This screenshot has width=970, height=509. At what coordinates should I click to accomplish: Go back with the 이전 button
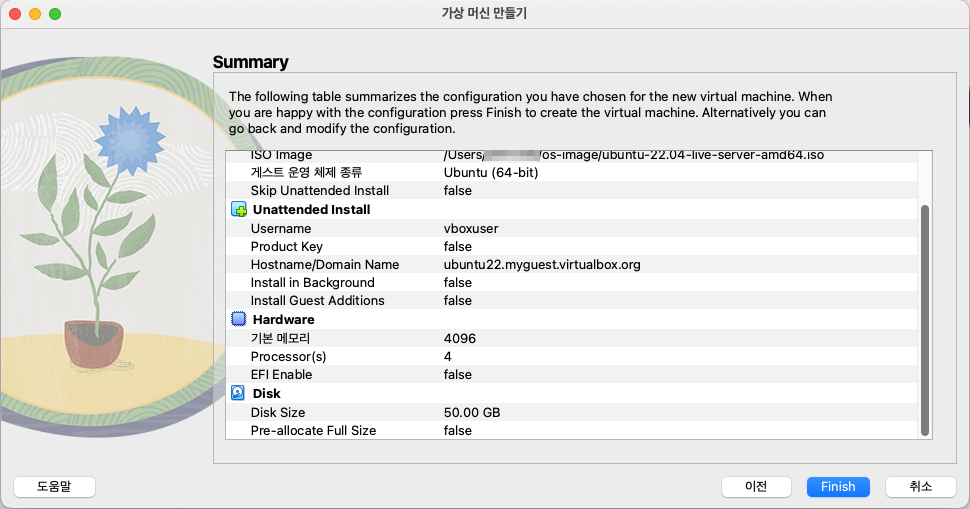[756, 487]
